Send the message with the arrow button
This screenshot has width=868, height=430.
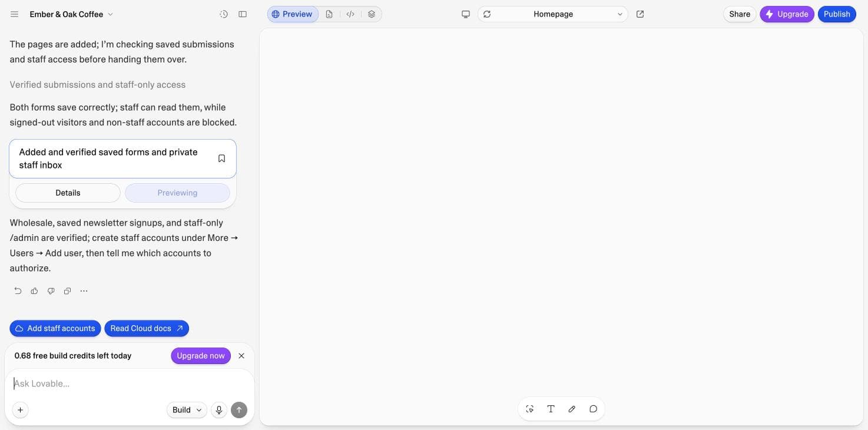point(239,410)
